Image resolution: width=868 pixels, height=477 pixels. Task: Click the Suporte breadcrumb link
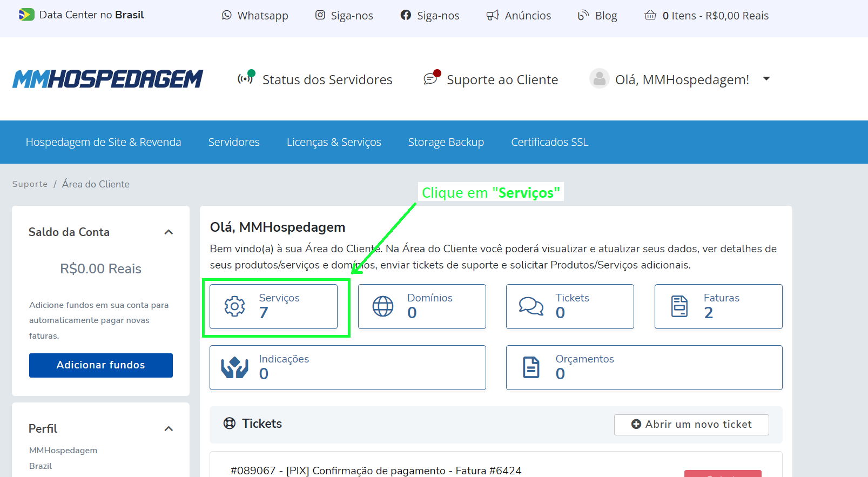(30, 184)
